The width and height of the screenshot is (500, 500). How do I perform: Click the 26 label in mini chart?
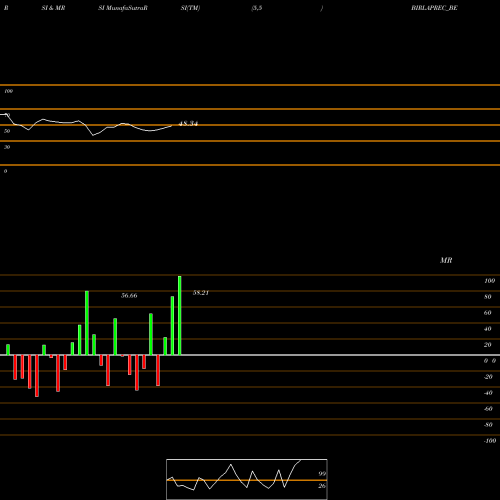tap(322, 486)
